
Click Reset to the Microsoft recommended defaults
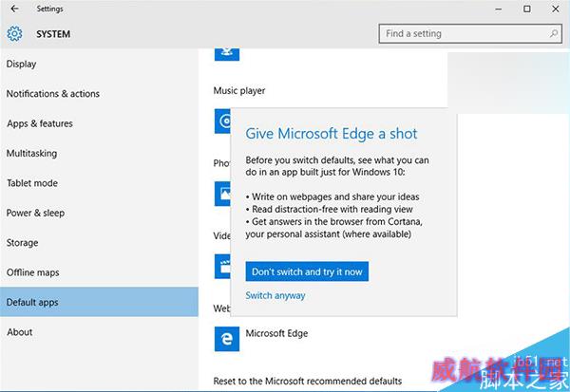308,382
